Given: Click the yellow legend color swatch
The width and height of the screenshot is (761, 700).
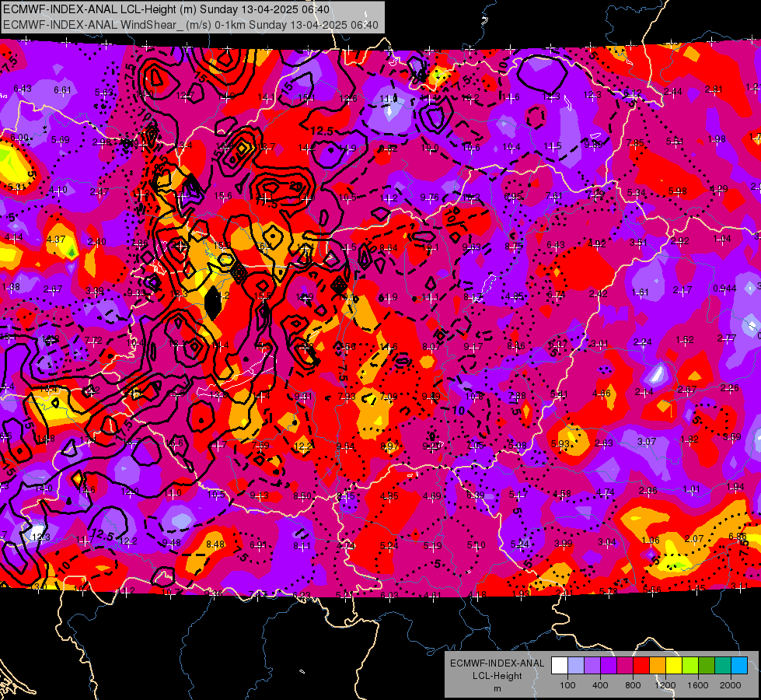Looking at the screenshot, I should pos(674,666).
